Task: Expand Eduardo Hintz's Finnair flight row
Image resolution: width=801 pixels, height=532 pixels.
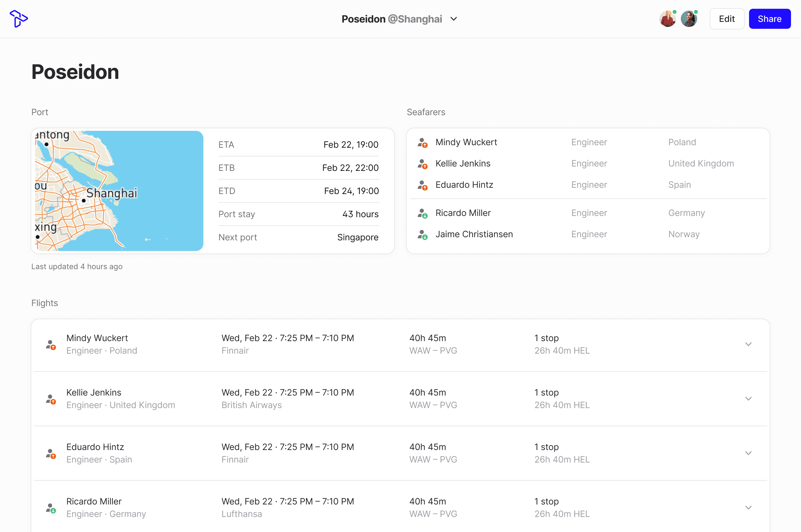Action: tap(748, 453)
